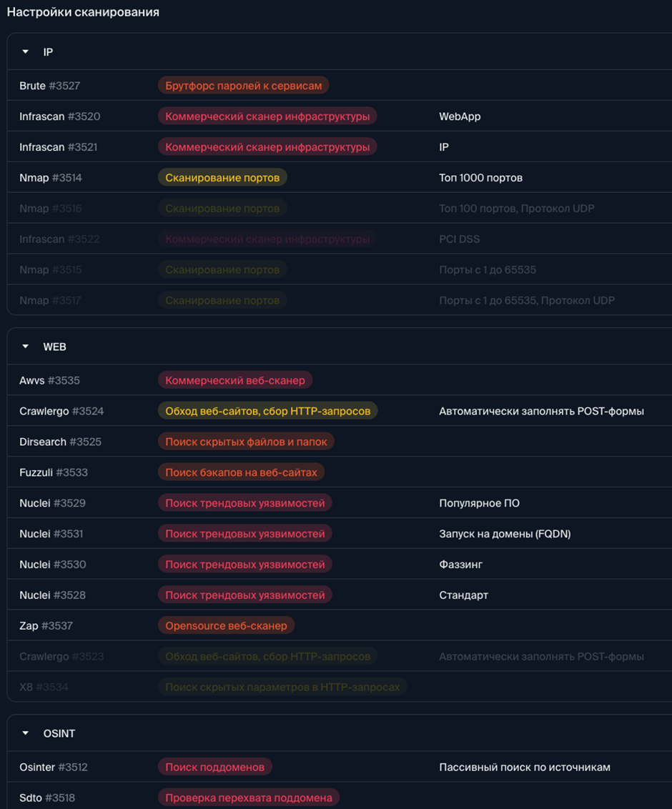Click the 'Запуск на домены (FQDN)' parameter
Viewport: 672px width, 809px height.
point(505,534)
